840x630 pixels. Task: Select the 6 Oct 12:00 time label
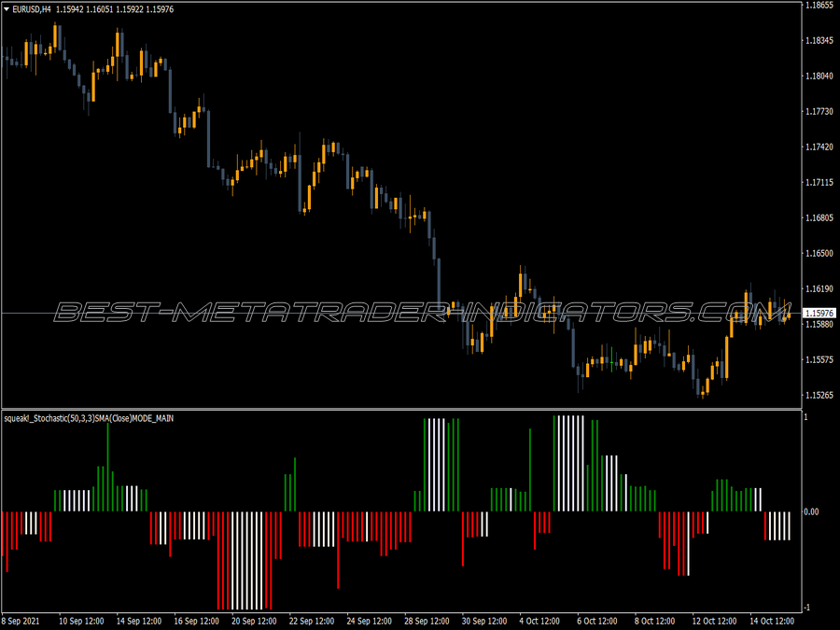[x=596, y=621]
